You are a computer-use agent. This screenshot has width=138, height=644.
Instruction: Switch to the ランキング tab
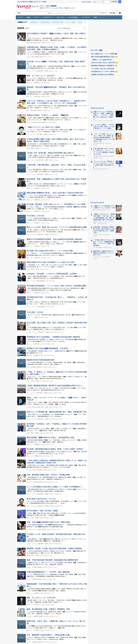pos(86,17)
